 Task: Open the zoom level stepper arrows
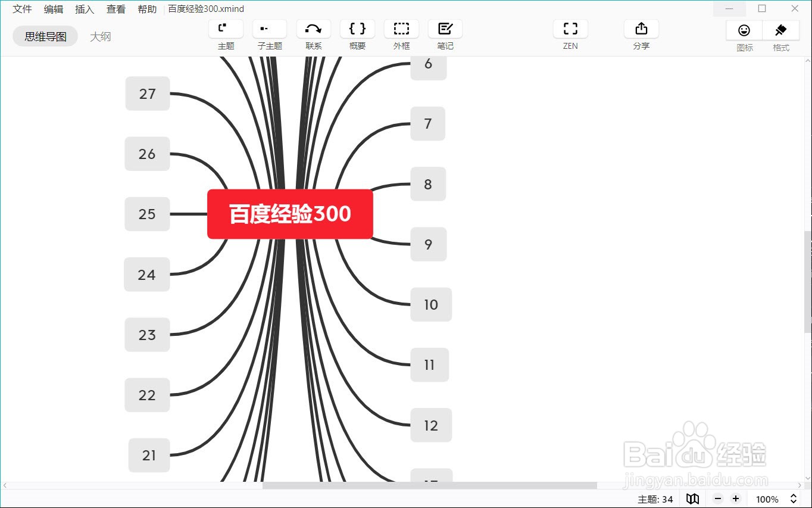[x=793, y=499]
